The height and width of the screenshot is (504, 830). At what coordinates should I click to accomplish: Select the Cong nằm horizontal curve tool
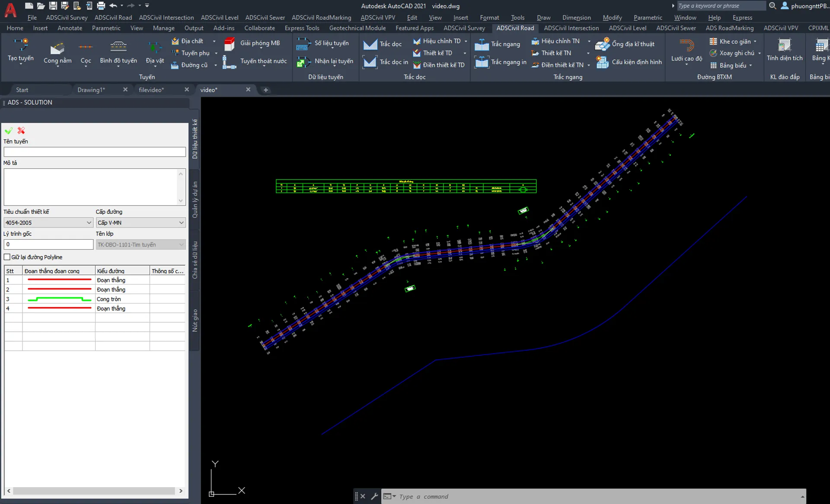click(x=57, y=48)
